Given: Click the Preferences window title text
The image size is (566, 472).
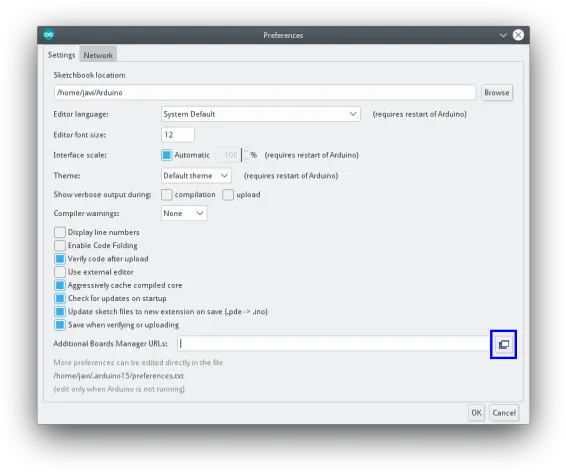Looking at the screenshot, I should pos(283,35).
